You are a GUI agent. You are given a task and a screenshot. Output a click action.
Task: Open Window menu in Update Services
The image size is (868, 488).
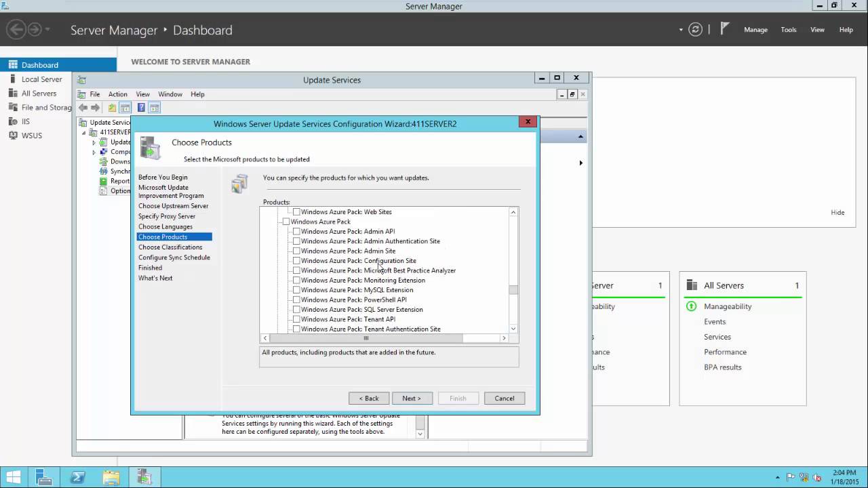(x=170, y=94)
